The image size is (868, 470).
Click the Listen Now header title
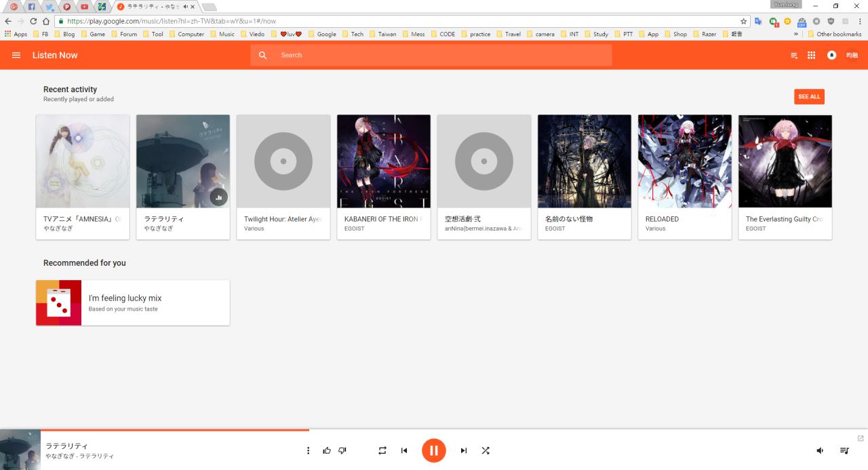pyautogui.click(x=55, y=55)
